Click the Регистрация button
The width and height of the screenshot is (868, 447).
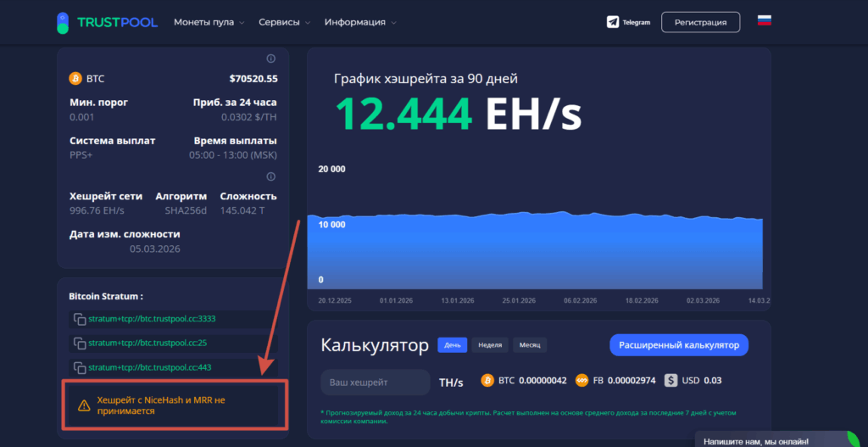[x=700, y=22]
